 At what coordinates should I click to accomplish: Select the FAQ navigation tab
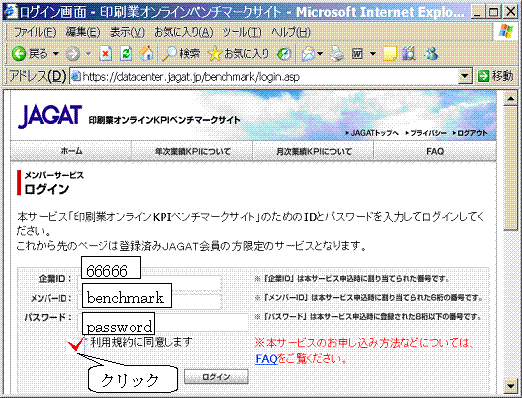(x=435, y=151)
